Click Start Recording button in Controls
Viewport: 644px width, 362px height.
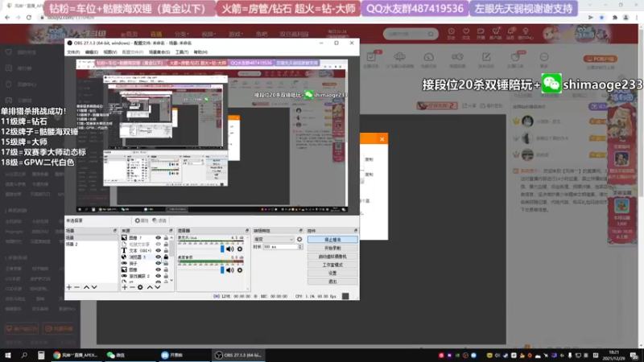pos(332,248)
